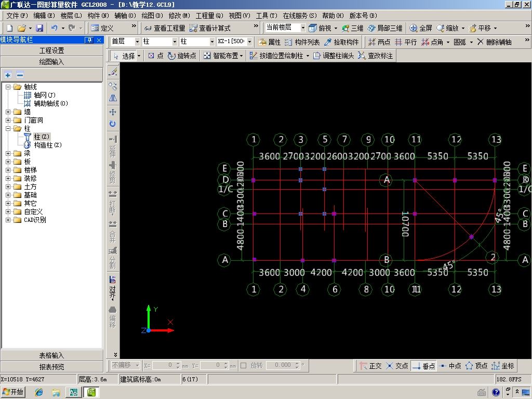Open 属性 properties panel
532x399 pixels.
pos(270,42)
